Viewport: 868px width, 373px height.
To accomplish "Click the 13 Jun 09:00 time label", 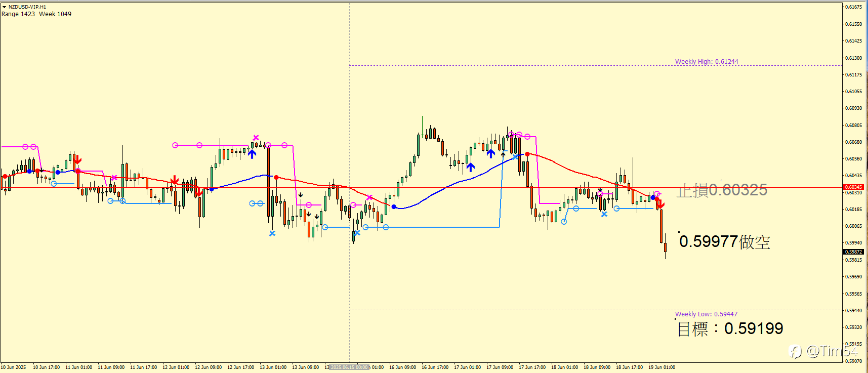I will click(x=305, y=367).
